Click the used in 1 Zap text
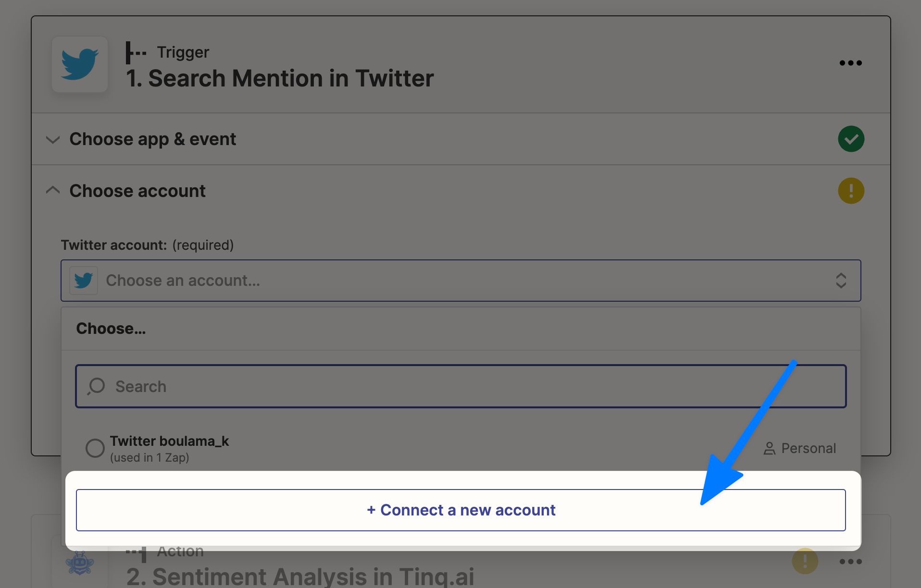The image size is (921, 588). pos(149,457)
